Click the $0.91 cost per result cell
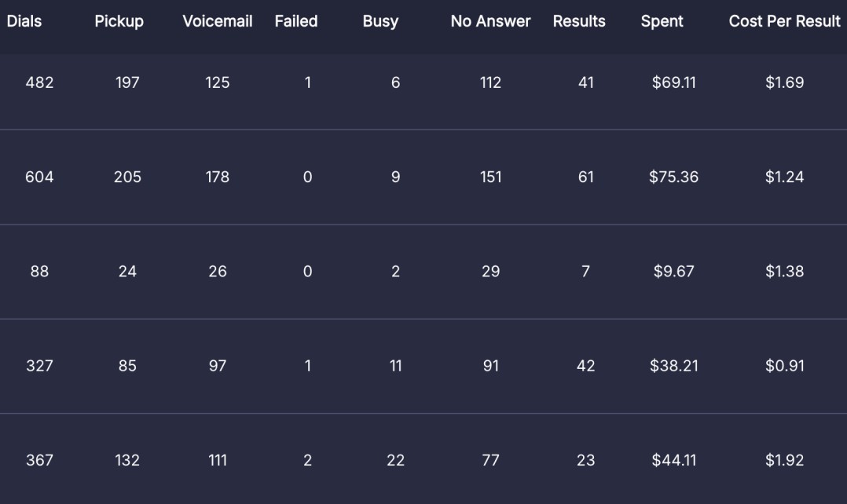Screen dimensions: 847x504 (784, 366)
